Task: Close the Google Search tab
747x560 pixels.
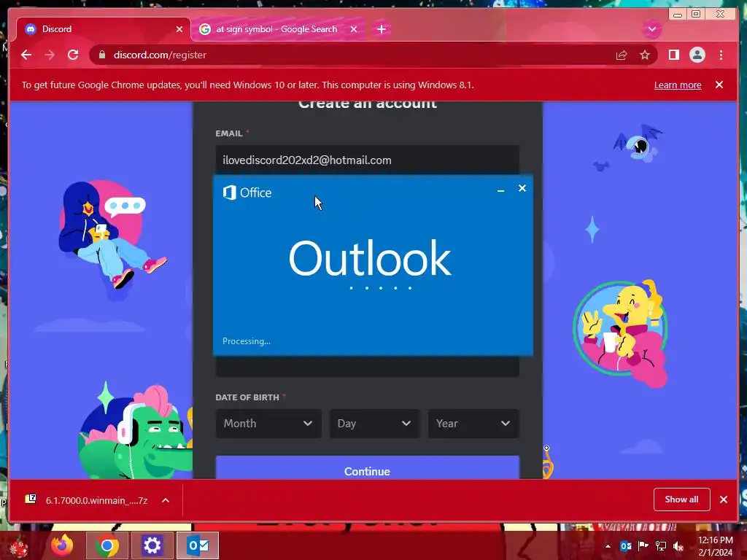Action: (x=354, y=29)
